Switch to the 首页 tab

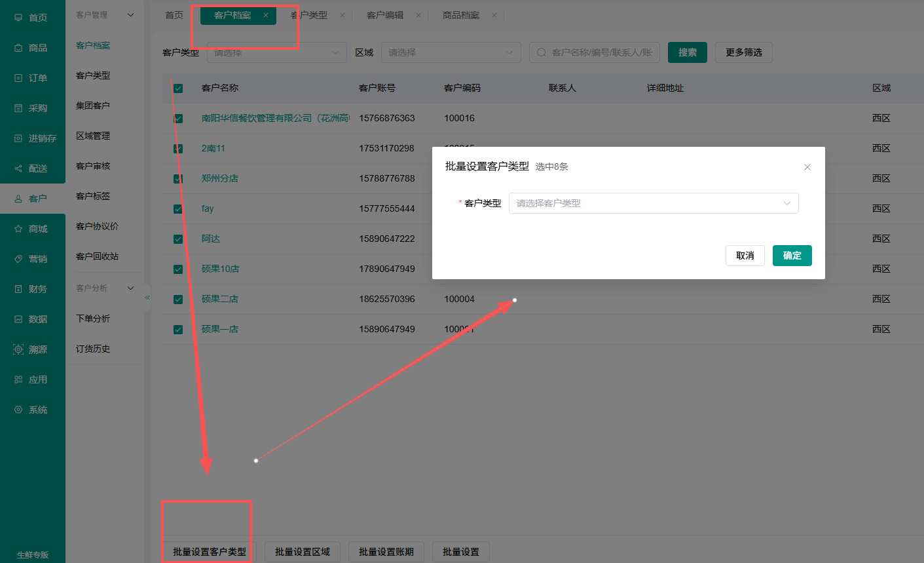174,15
